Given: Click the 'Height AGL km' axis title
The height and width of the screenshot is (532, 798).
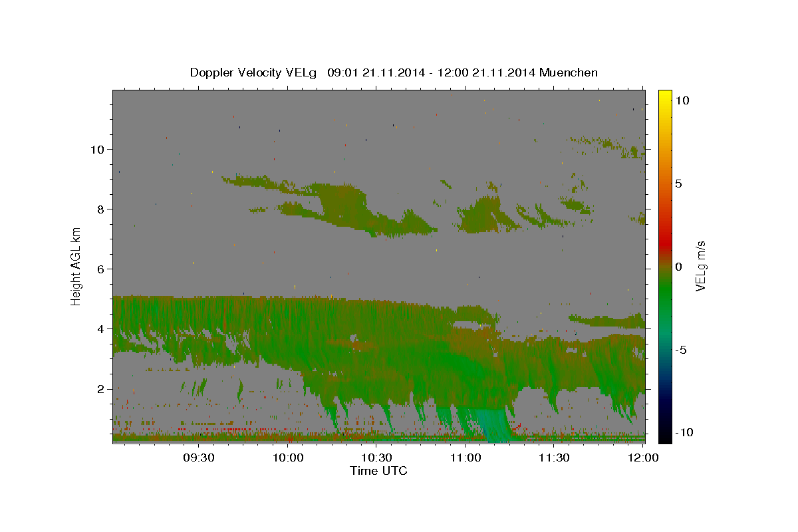Looking at the screenshot, I should (x=76, y=266).
